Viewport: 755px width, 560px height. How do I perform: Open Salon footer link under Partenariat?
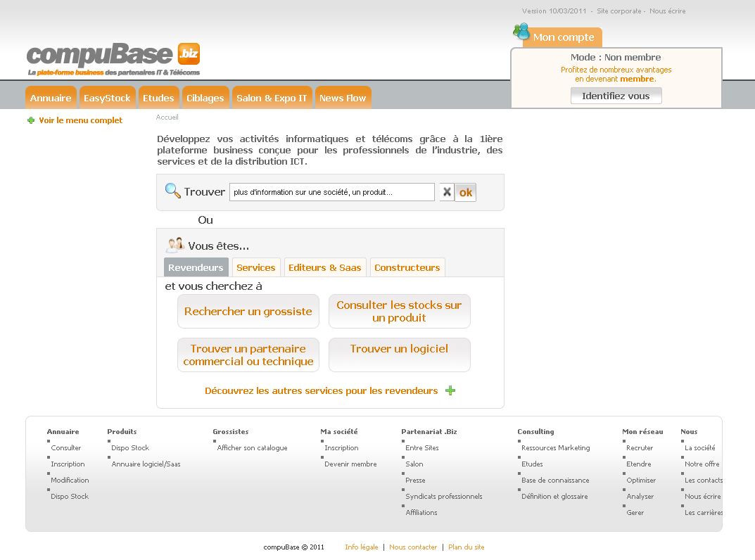414,464
